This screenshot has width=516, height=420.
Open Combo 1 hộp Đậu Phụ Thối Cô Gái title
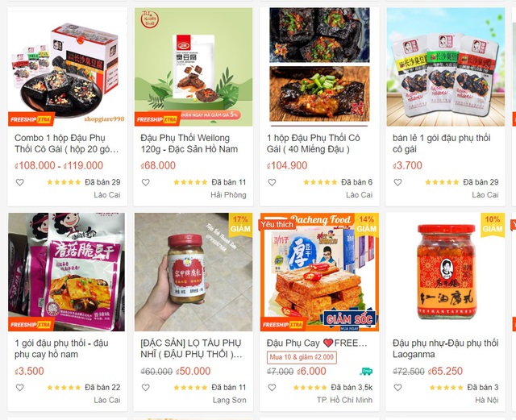point(66,143)
